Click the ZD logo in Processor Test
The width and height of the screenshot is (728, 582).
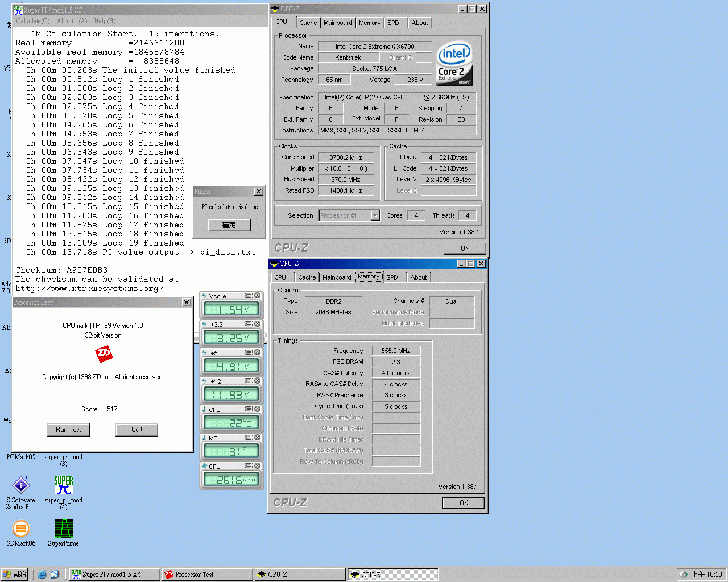point(104,354)
